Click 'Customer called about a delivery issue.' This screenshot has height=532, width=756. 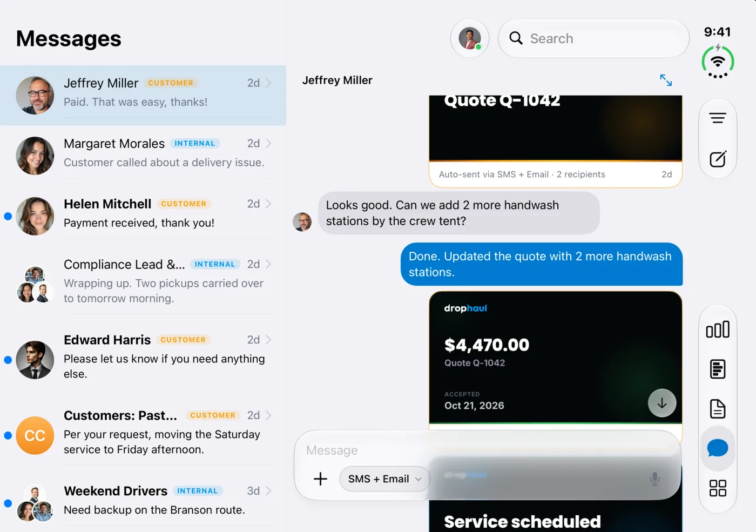[164, 163]
